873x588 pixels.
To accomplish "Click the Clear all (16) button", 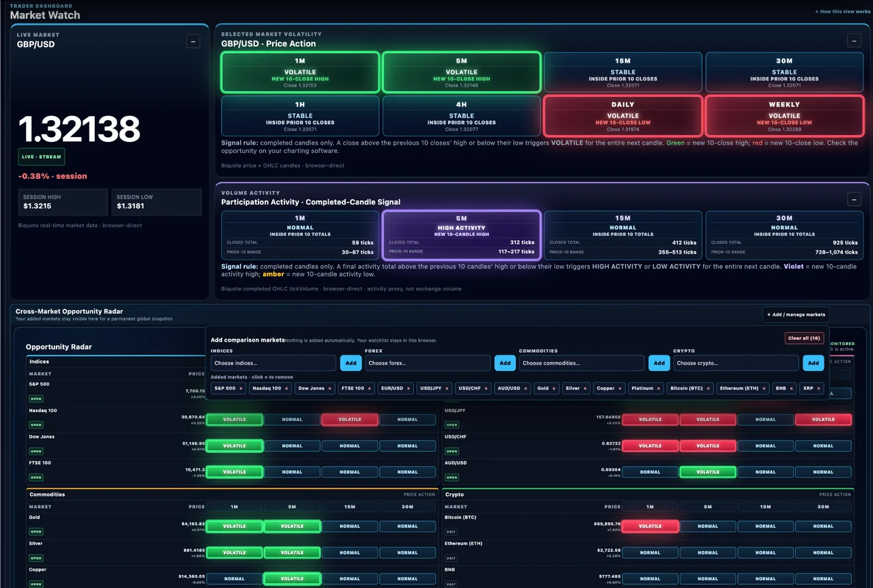I will (x=804, y=338).
